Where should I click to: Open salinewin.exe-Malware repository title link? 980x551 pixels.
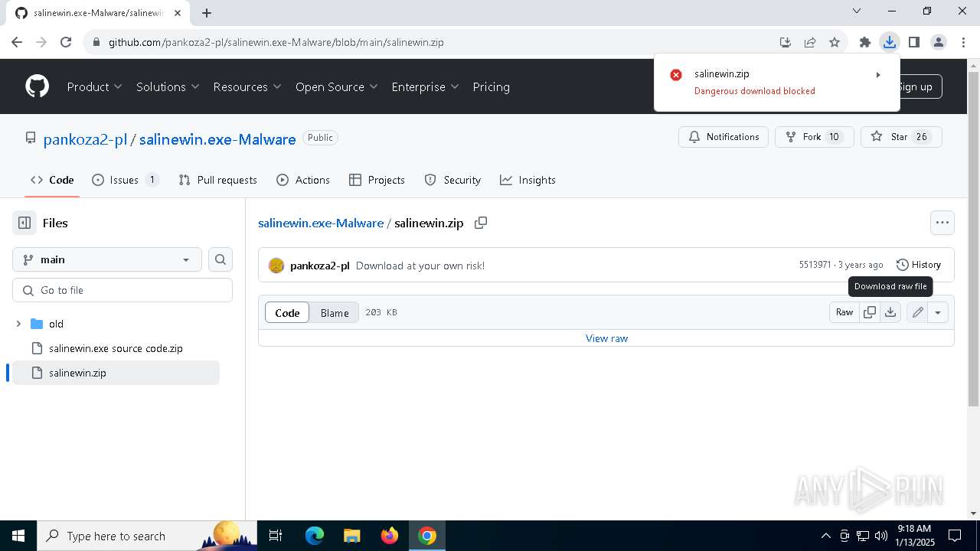[217, 139]
